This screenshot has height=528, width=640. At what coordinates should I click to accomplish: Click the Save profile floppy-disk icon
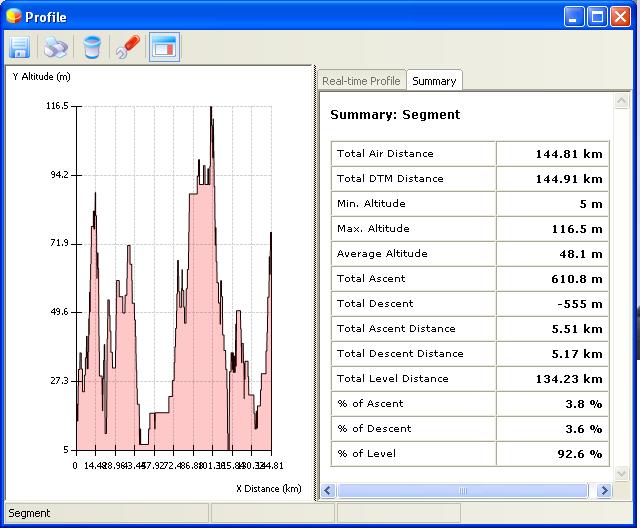(x=19, y=47)
